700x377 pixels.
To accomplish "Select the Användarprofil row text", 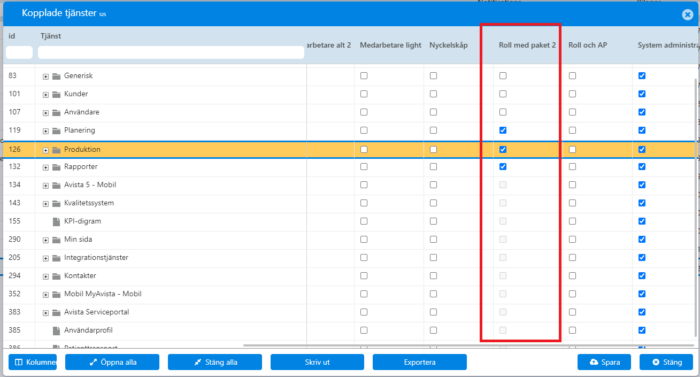I will pyautogui.click(x=88, y=331).
